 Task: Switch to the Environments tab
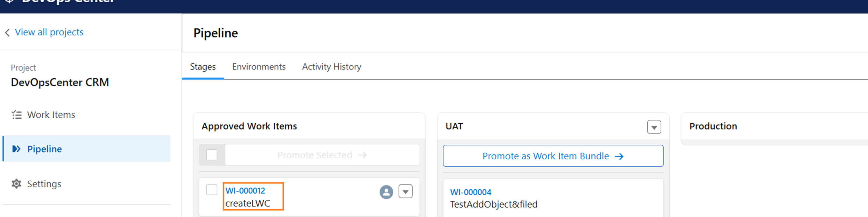click(259, 67)
